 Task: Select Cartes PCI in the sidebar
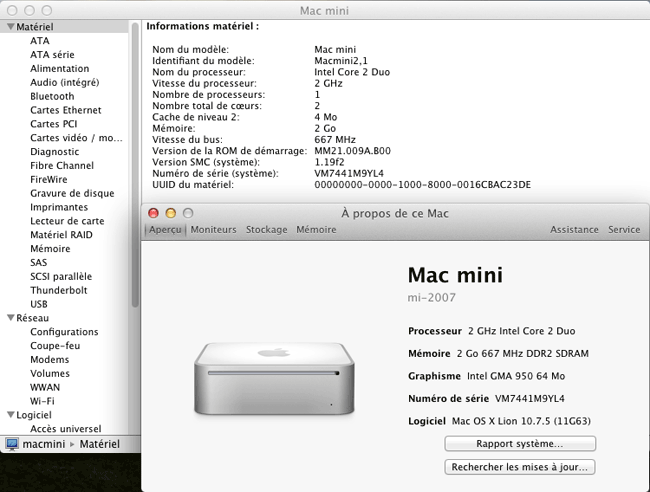pos(53,124)
